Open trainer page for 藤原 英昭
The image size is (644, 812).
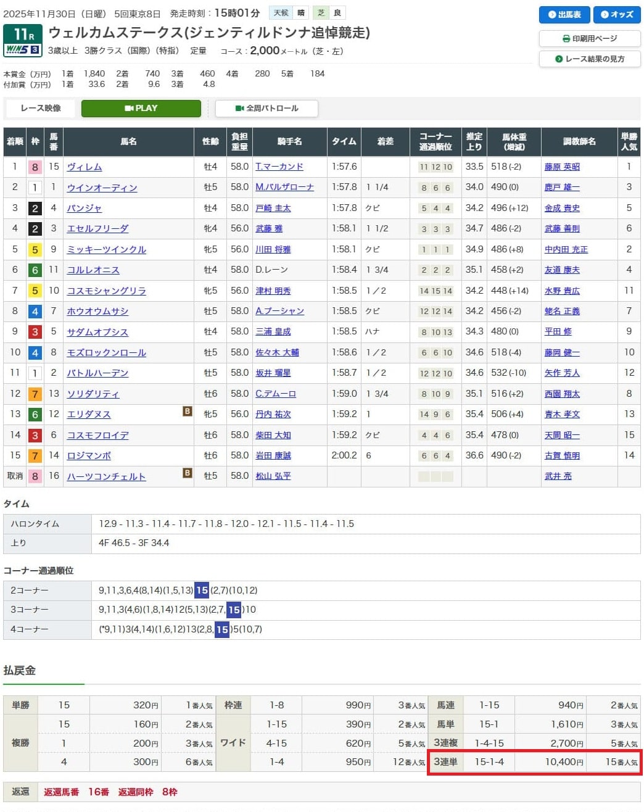[x=561, y=167]
